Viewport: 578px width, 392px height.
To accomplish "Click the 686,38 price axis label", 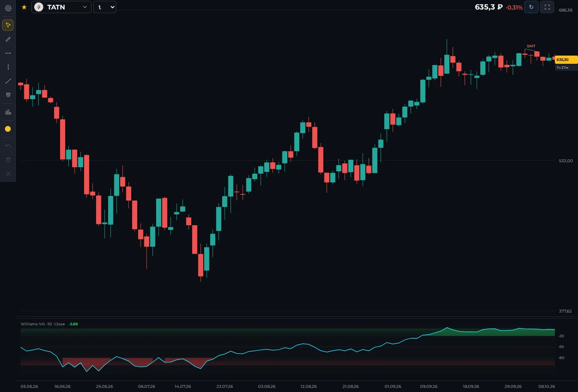I will (566, 10).
